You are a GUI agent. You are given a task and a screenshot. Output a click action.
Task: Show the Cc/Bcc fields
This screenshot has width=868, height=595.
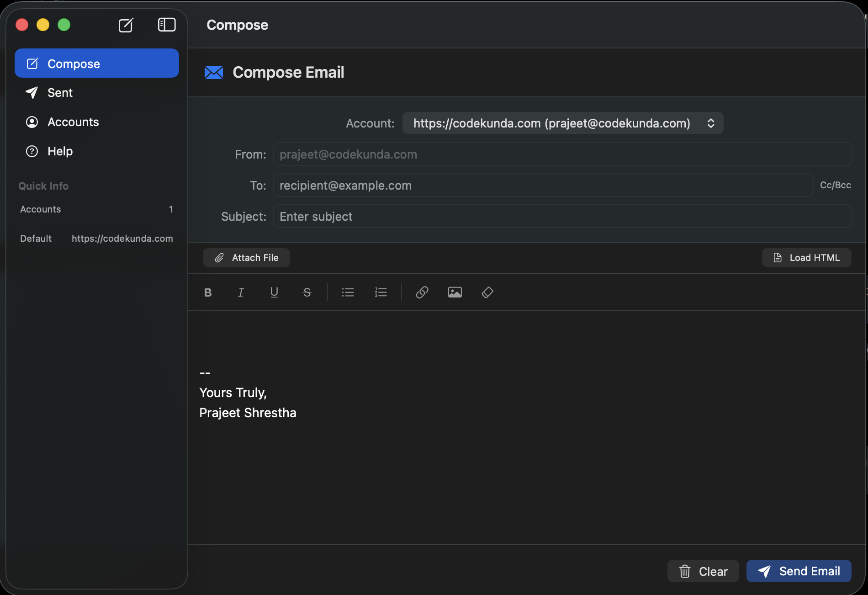coord(835,185)
